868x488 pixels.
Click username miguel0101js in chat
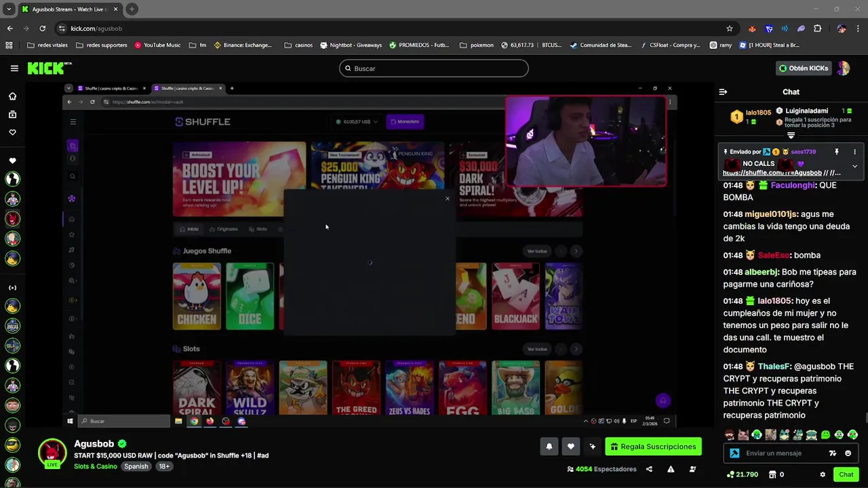(x=771, y=214)
